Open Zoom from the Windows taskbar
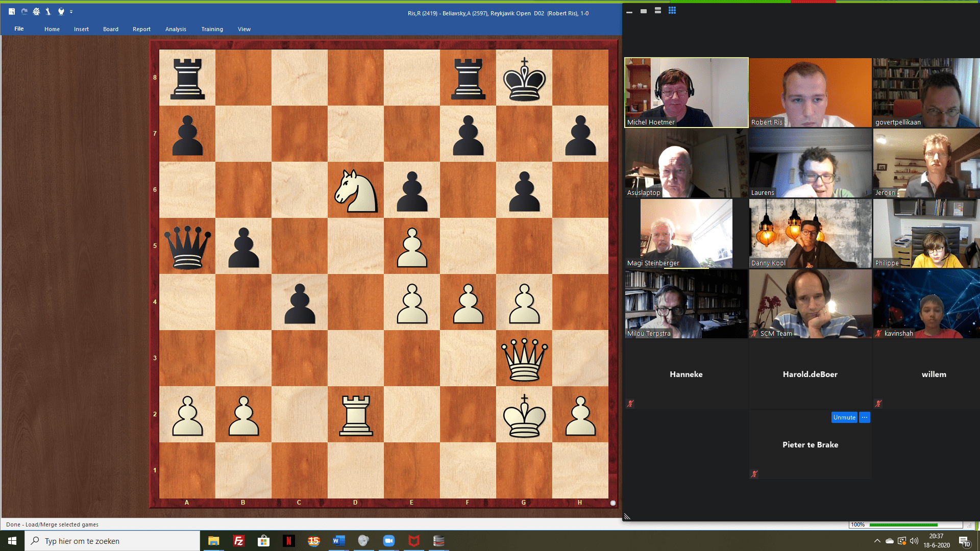 coord(389,541)
